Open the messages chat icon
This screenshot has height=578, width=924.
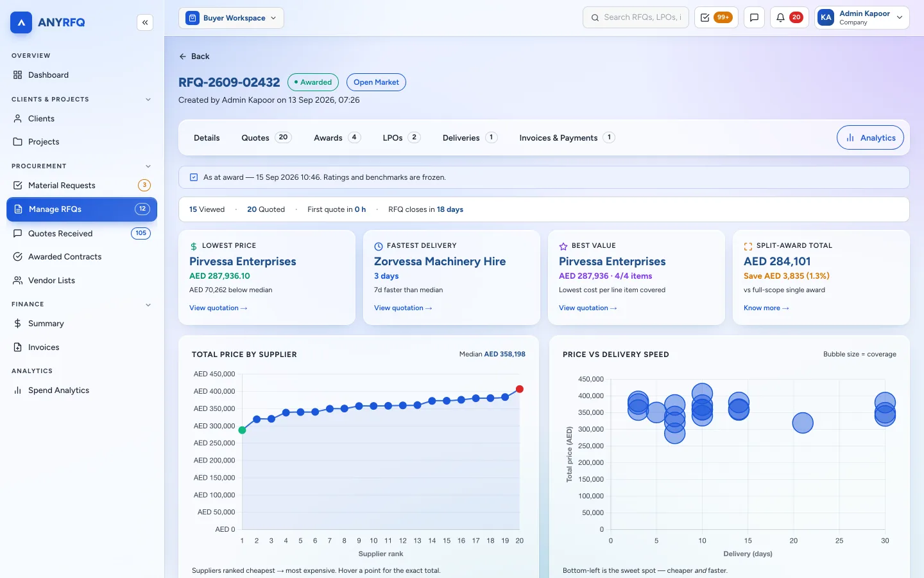click(755, 18)
